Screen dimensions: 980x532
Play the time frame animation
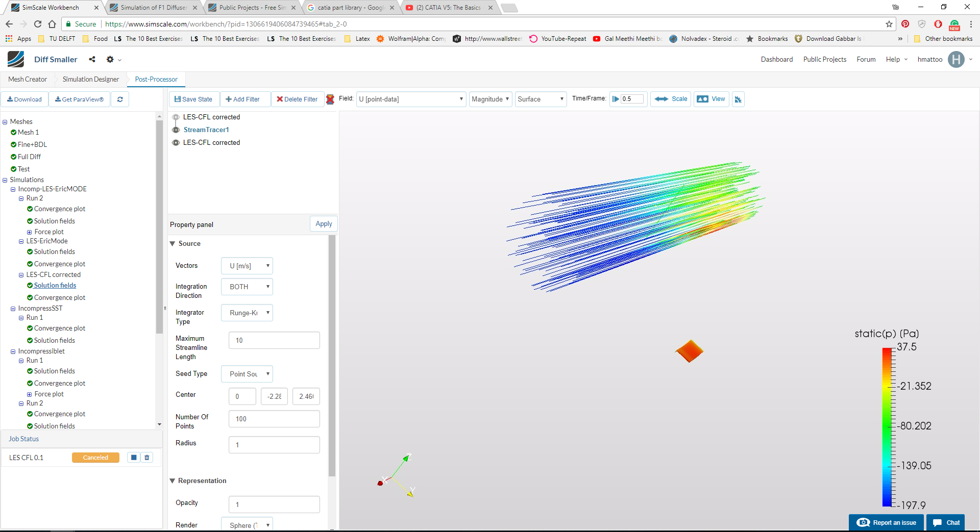click(616, 99)
